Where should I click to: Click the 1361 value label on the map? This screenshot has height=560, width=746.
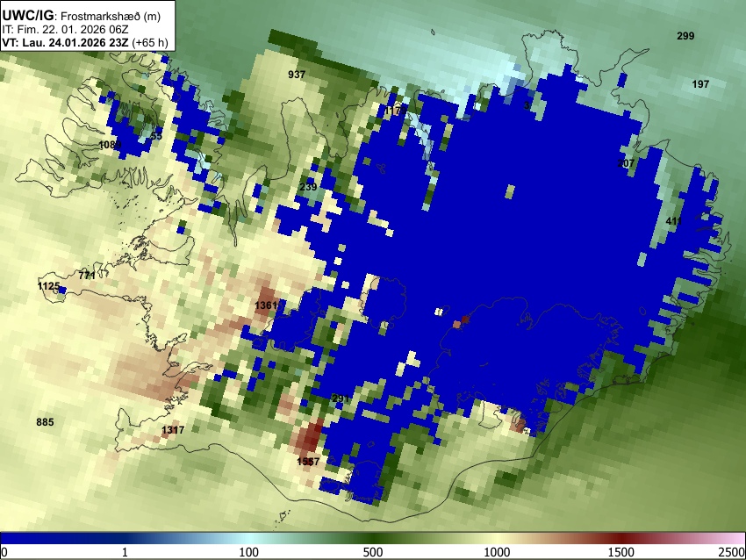(x=266, y=305)
